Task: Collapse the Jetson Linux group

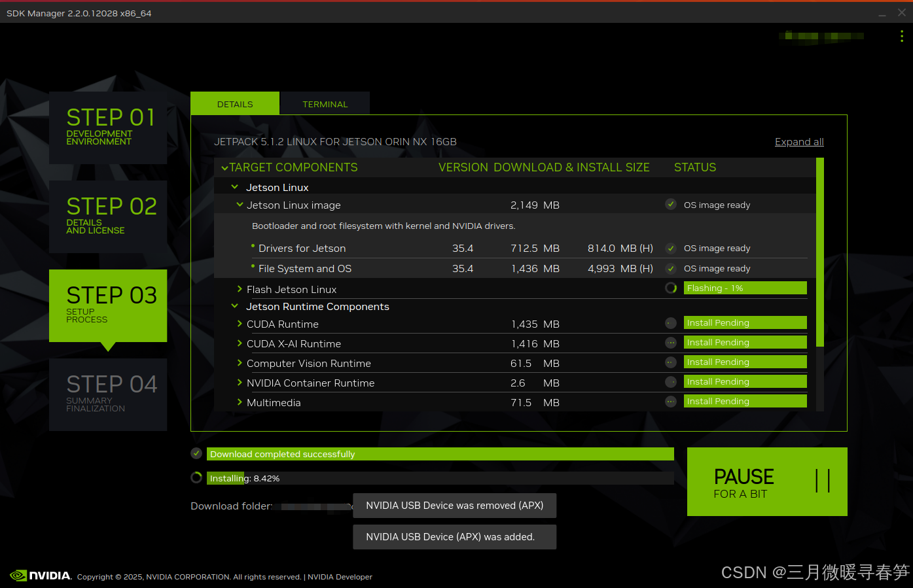Action: click(x=235, y=187)
